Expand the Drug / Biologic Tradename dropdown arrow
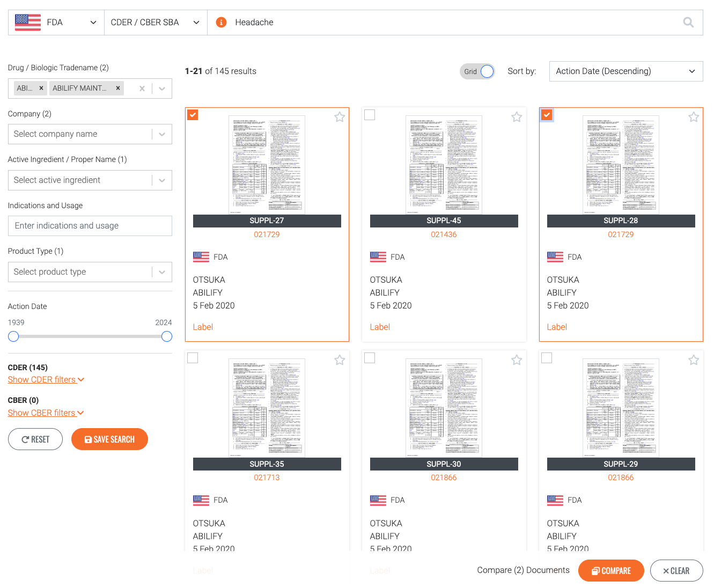Viewport: 714px width, 588px height. tap(162, 89)
